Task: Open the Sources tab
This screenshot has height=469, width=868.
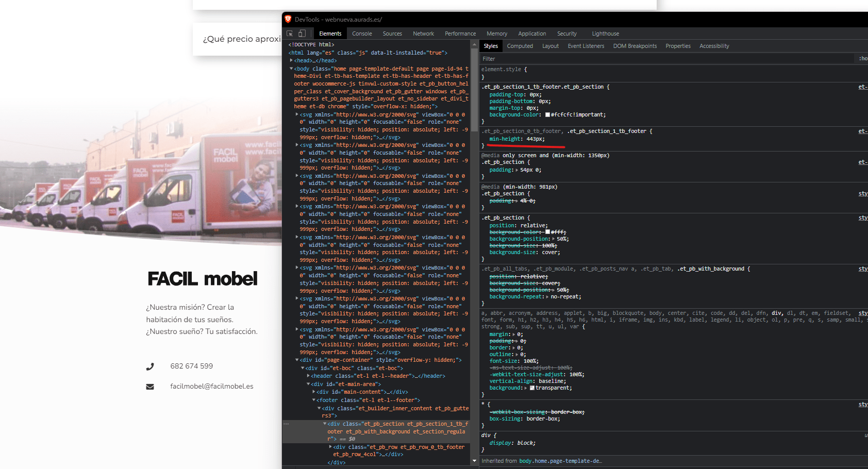Action: click(x=392, y=33)
